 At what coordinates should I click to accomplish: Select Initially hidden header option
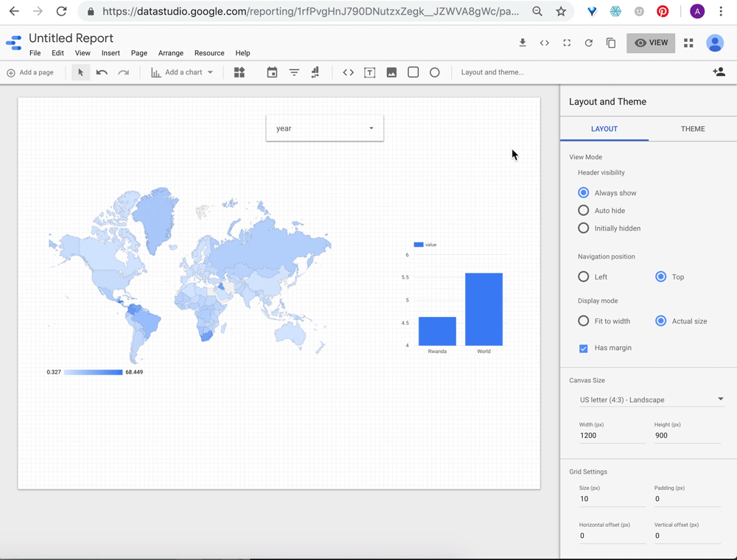click(583, 228)
